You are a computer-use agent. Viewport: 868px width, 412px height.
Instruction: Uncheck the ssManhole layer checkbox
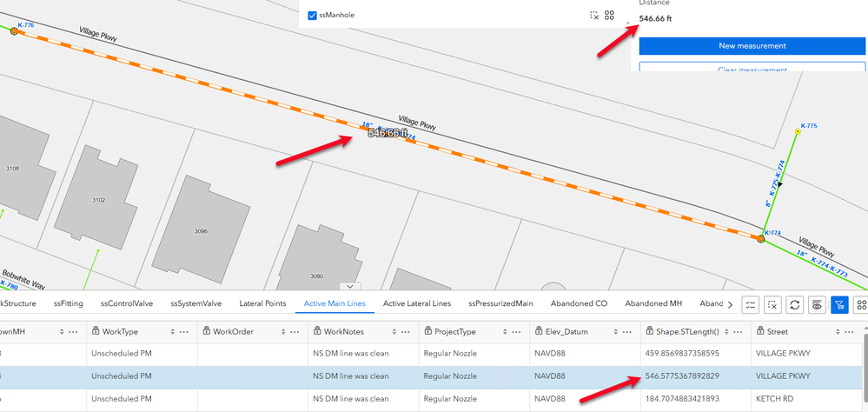point(312,16)
